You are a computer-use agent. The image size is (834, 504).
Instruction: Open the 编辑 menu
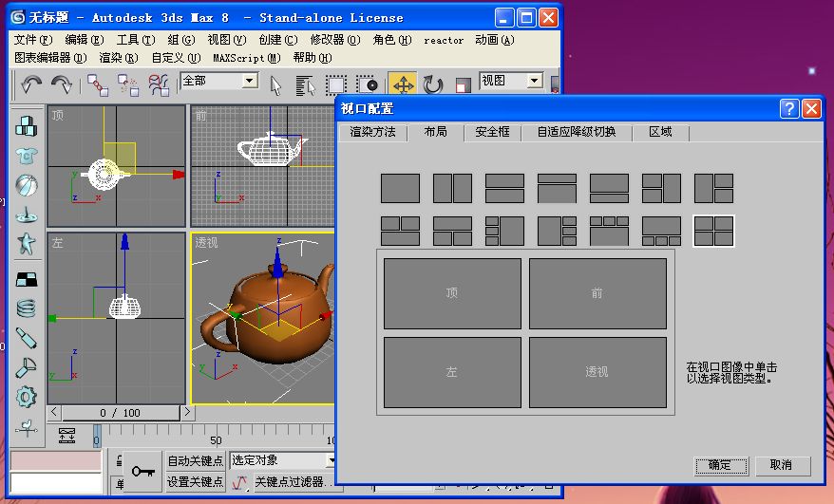point(84,40)
